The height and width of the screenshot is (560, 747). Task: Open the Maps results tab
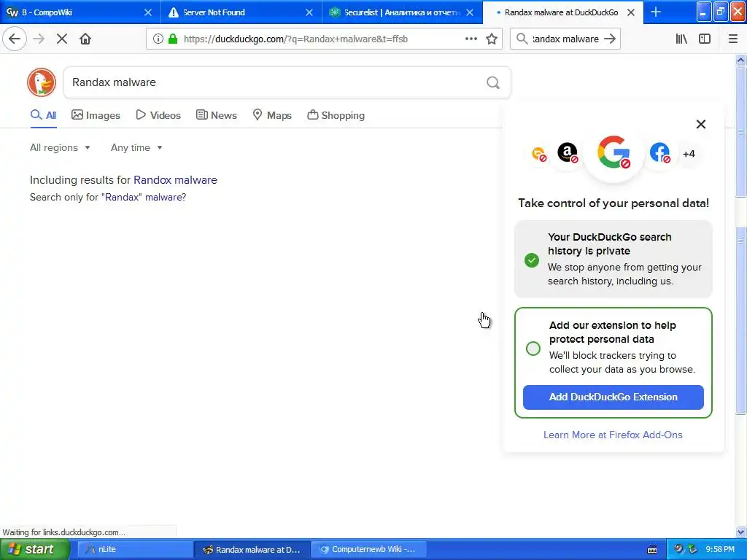coord(272,115)
